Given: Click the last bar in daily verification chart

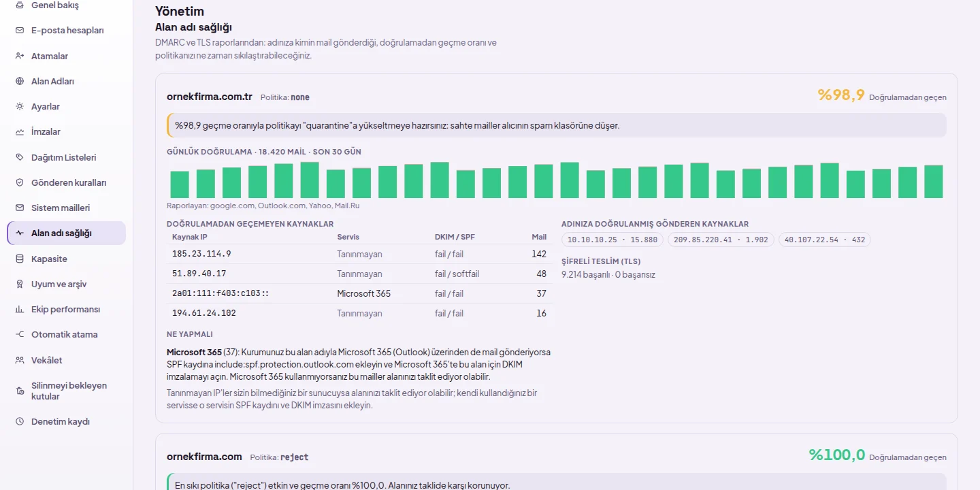Looking at the screenshot, I should point(934,182).
